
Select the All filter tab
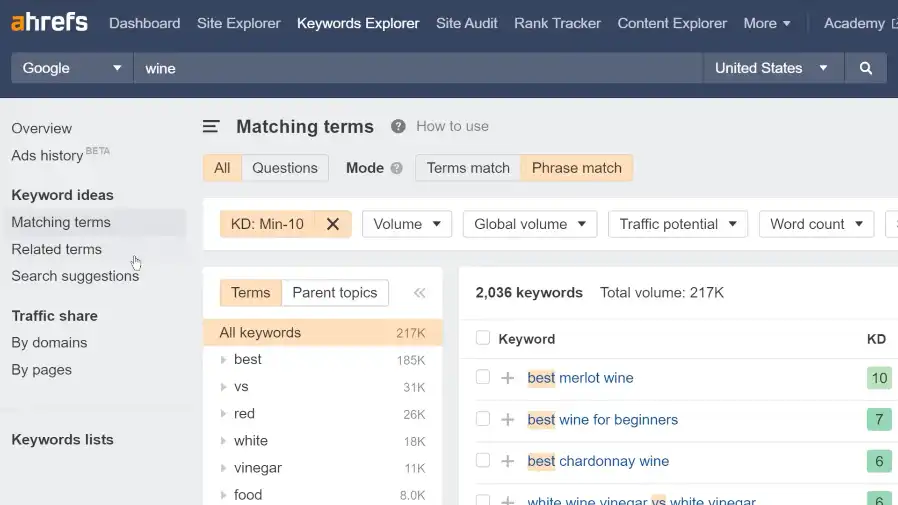tap(222, 168)
